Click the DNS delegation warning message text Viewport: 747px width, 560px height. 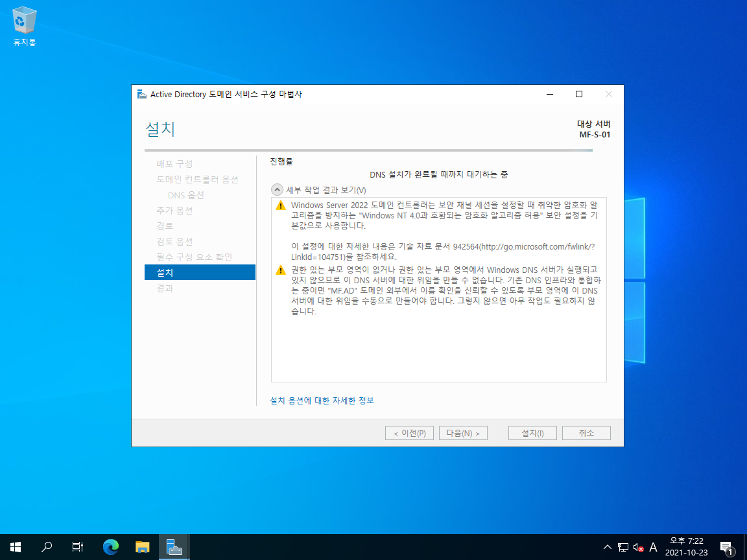(x=446, y=290)
